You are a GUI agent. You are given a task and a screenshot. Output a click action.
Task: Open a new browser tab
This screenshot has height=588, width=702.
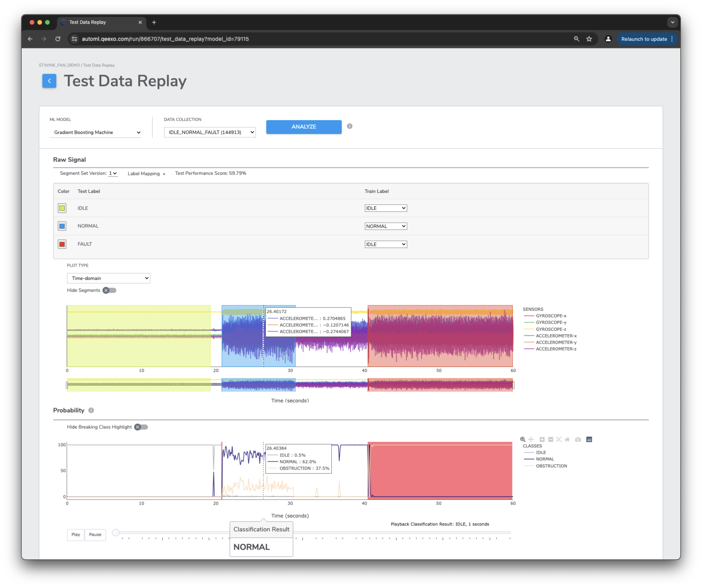[154, 22]
